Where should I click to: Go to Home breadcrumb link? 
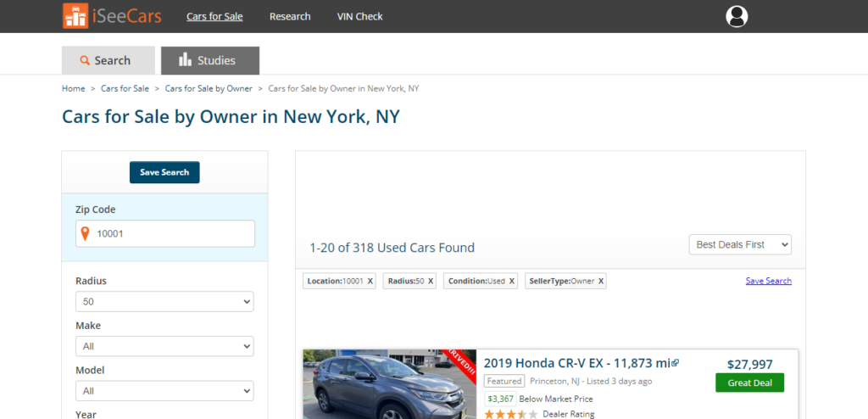point(74,89)
